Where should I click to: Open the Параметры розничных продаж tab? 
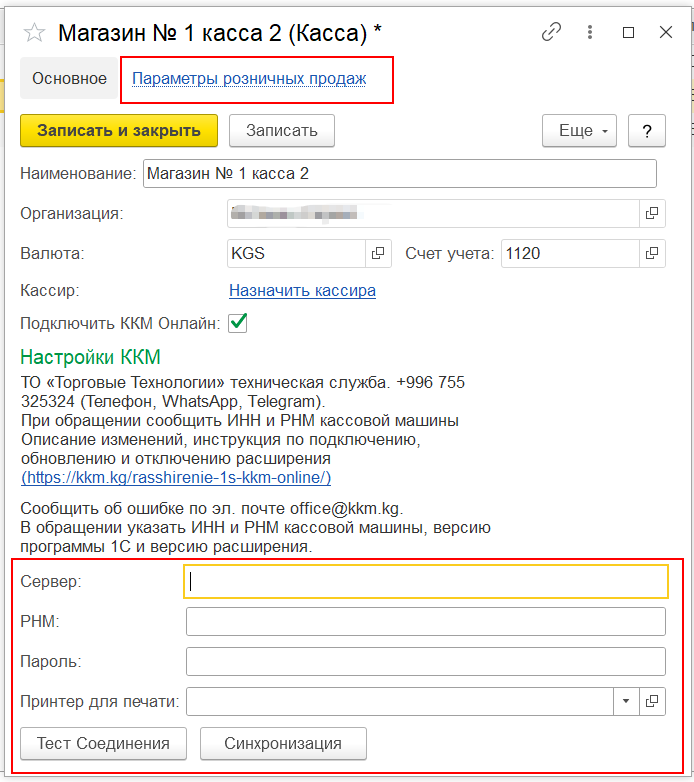[249, 78]
